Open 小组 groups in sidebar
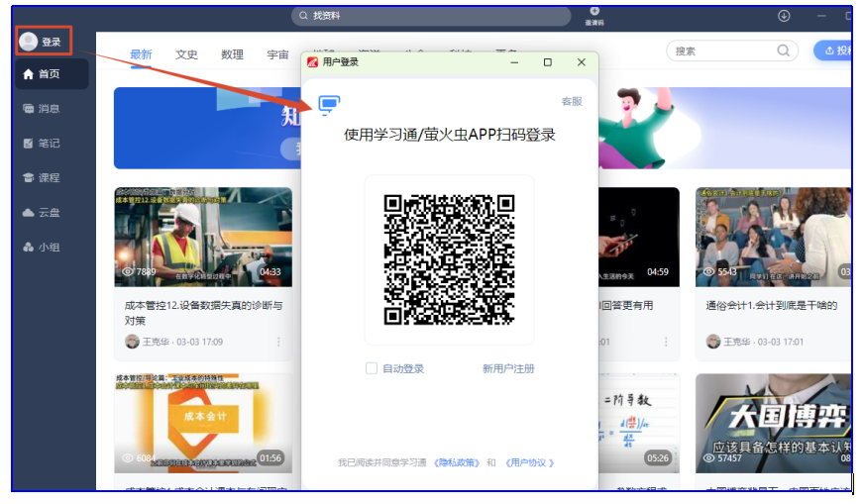 point(42,248)
